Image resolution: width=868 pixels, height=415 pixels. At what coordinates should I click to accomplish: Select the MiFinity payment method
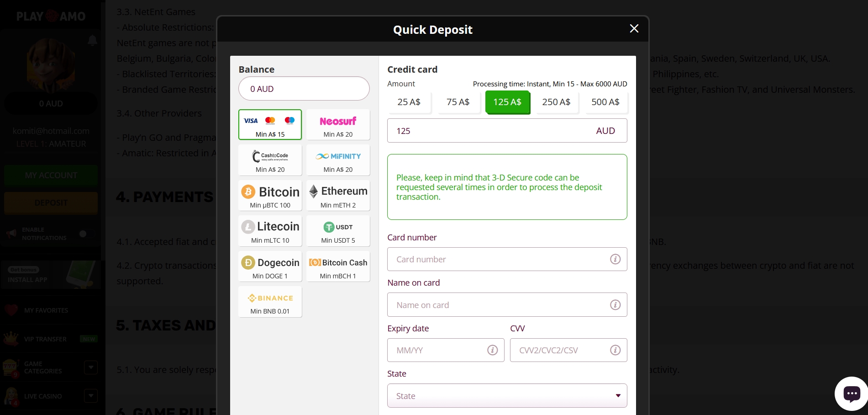coord(338,160)
